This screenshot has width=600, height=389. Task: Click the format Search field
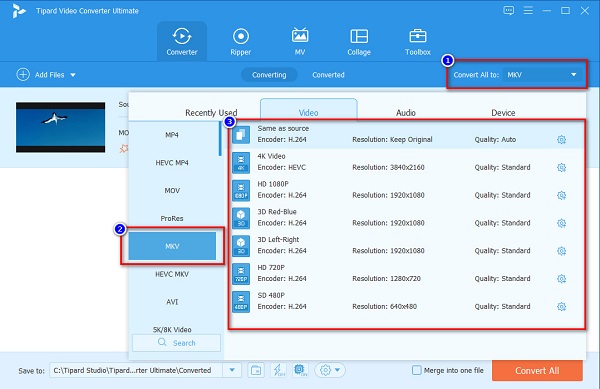coord(176,343)
